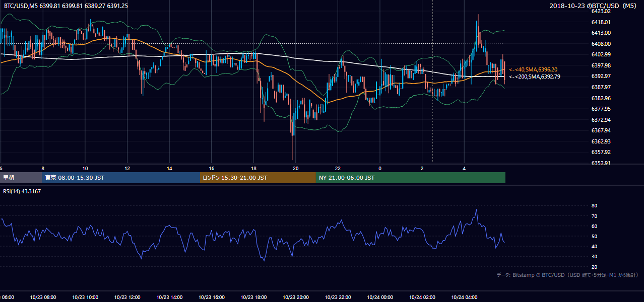Click the bottom date label 10/23 22:00

338,297
